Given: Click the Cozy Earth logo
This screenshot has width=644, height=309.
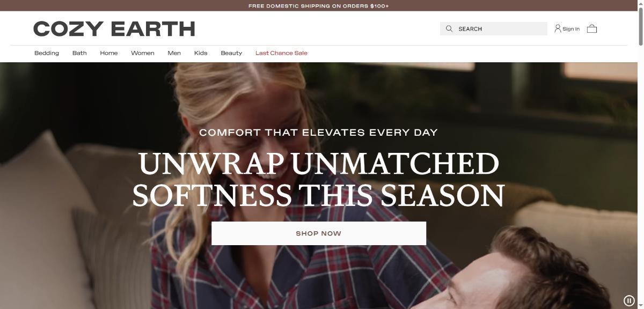Looking at the screenshot, I should click(x=114, y=28).
